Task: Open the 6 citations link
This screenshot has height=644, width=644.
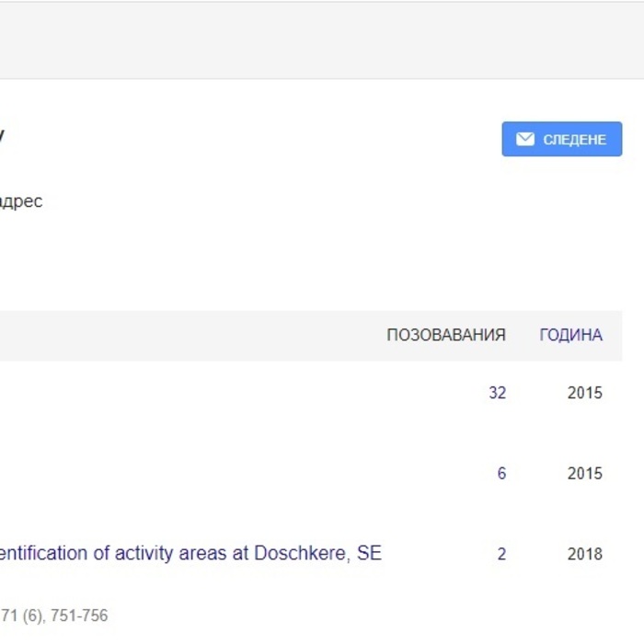Action: point(501,474)
